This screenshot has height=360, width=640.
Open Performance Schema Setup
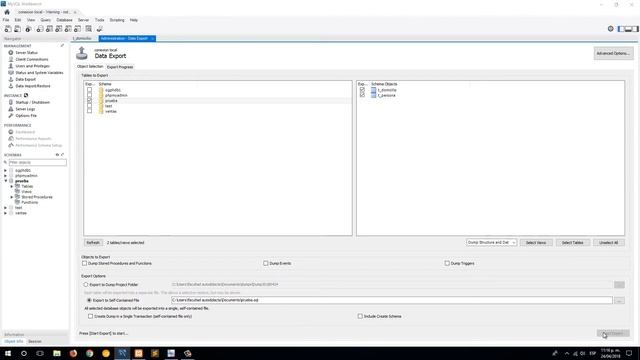click(39, 145)
